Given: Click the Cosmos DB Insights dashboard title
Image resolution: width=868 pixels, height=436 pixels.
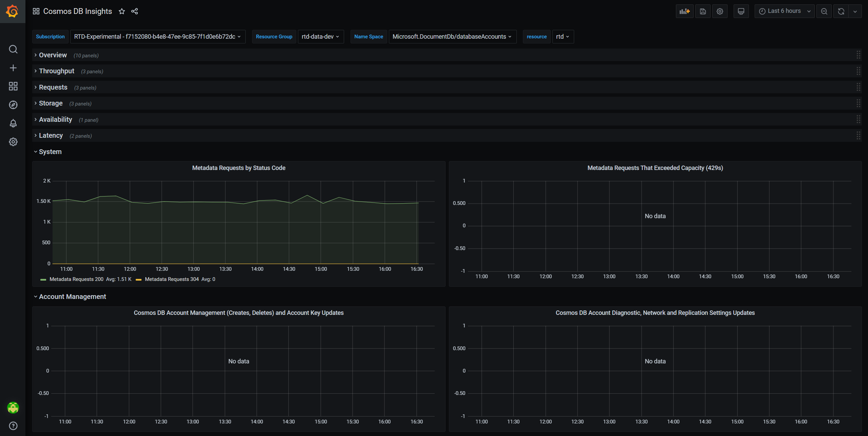Looking at the screenshot, I should pyautogui.click(x=77, y=11).
